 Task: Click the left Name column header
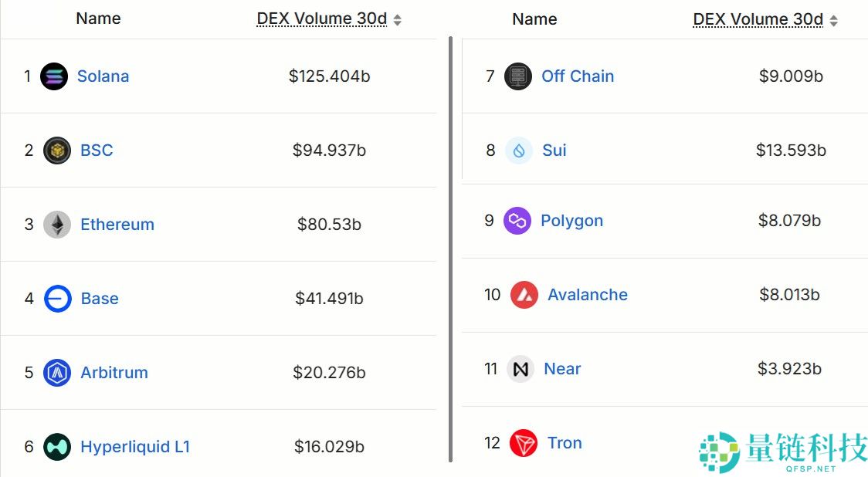point(97,19)
